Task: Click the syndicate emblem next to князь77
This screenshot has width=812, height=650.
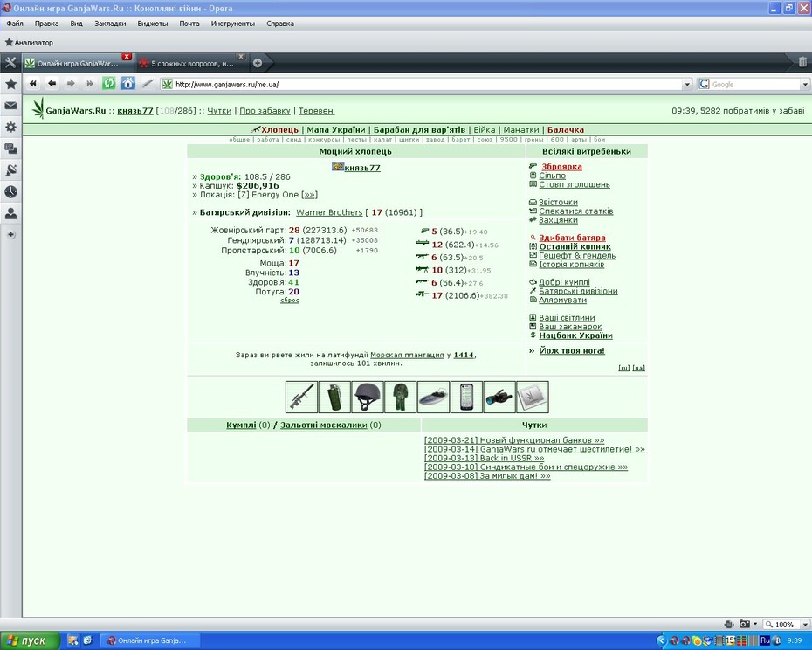Action: [338, 166]
